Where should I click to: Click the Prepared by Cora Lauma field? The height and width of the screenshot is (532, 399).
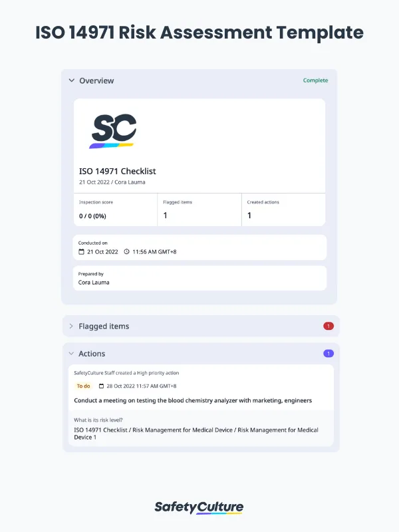[x=199, y=278]
